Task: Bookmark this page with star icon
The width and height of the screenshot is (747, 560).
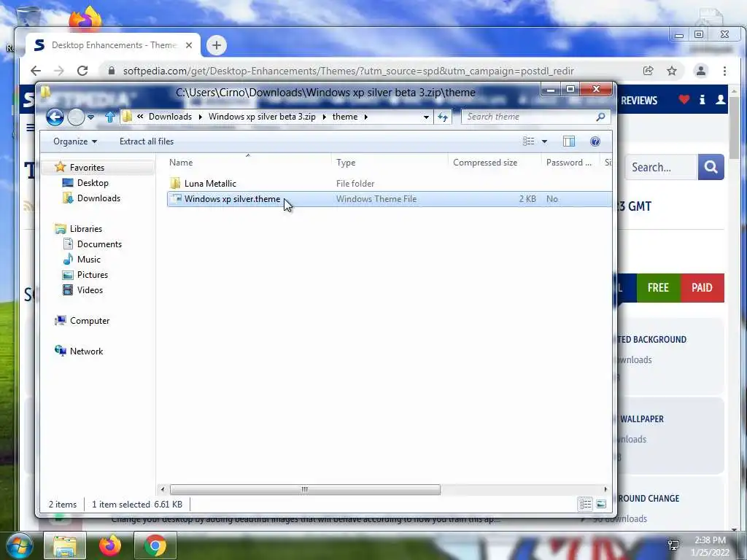Action: click(672, 71)
